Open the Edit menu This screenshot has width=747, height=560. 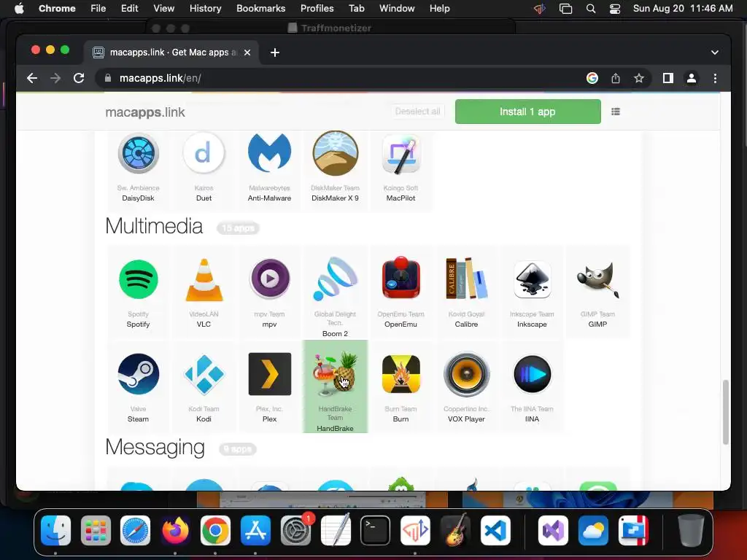coord(130,9)
